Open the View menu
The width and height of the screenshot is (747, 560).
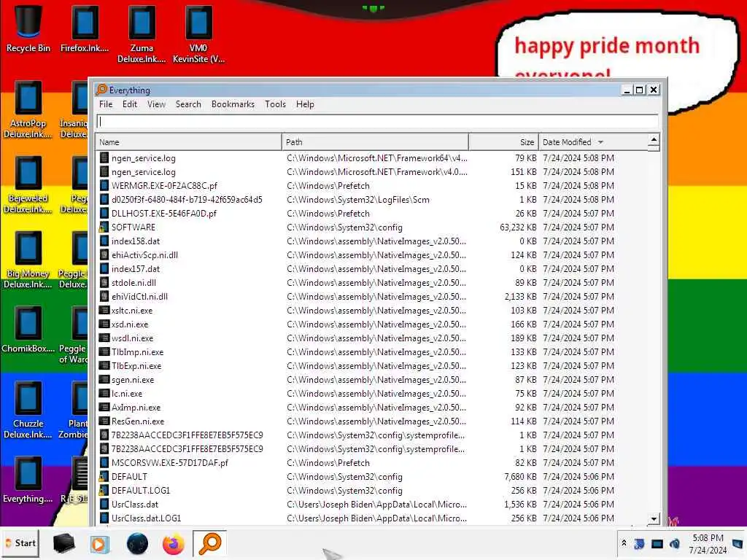[x=156, y=104]
